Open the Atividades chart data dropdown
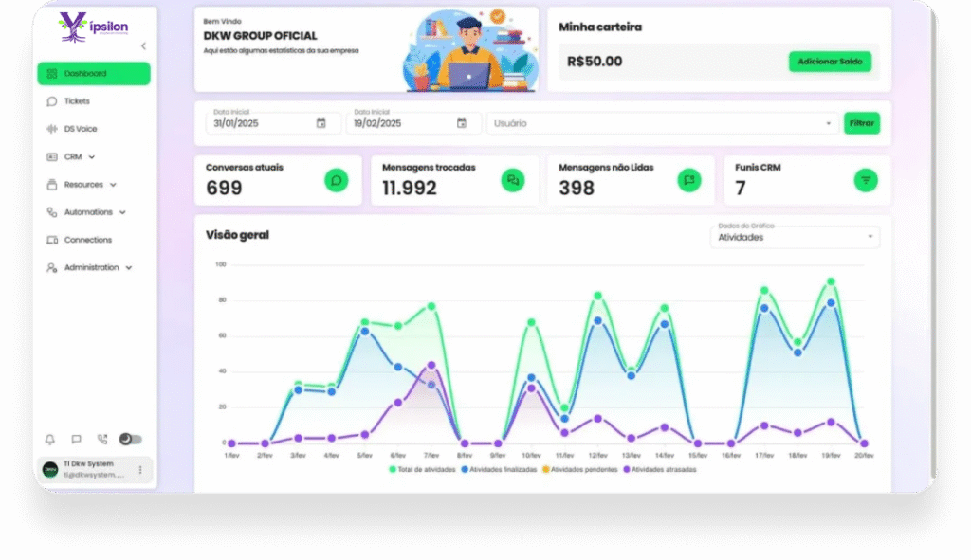 (794, 237)
